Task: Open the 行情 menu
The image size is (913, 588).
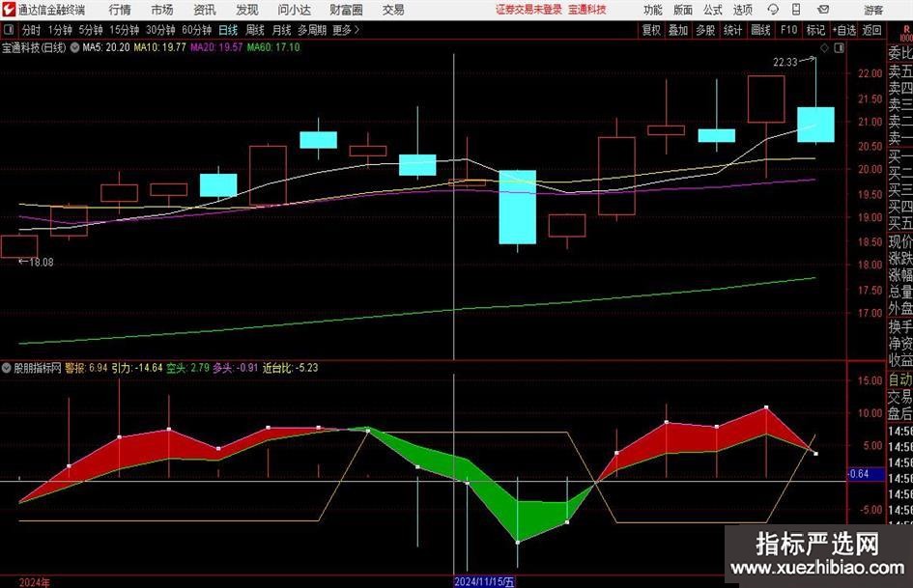Action: pos(120,10)
